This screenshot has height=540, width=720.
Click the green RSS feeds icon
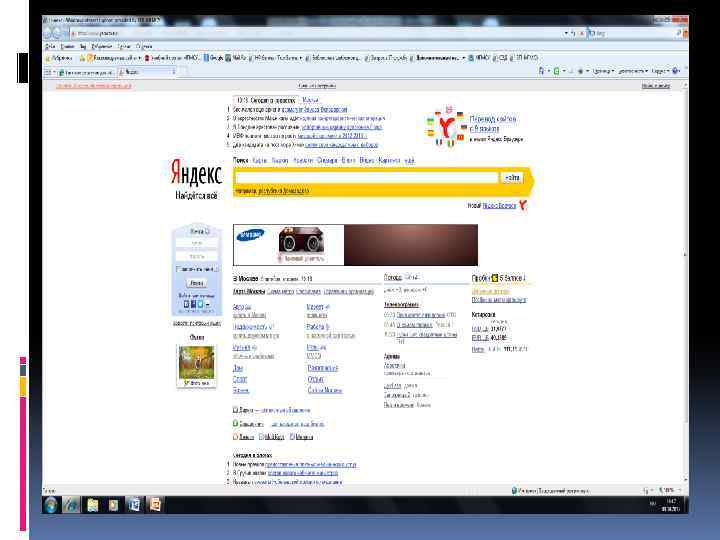556,71
